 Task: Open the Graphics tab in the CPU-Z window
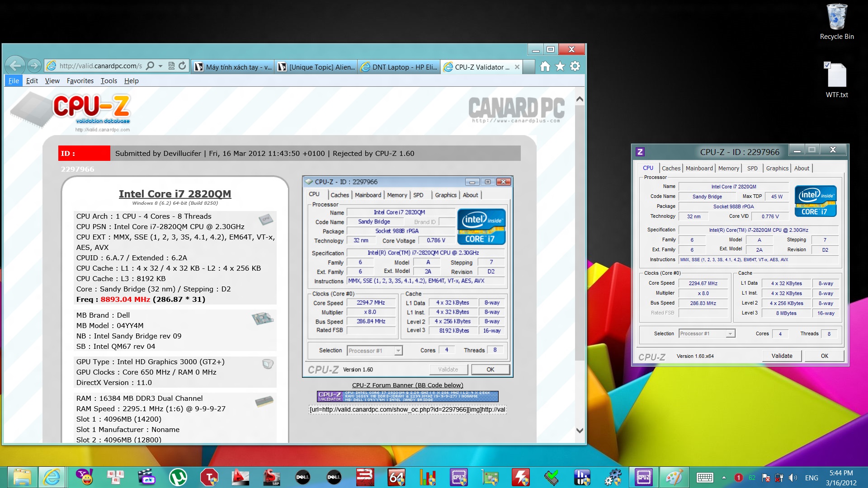coord(777,168)
